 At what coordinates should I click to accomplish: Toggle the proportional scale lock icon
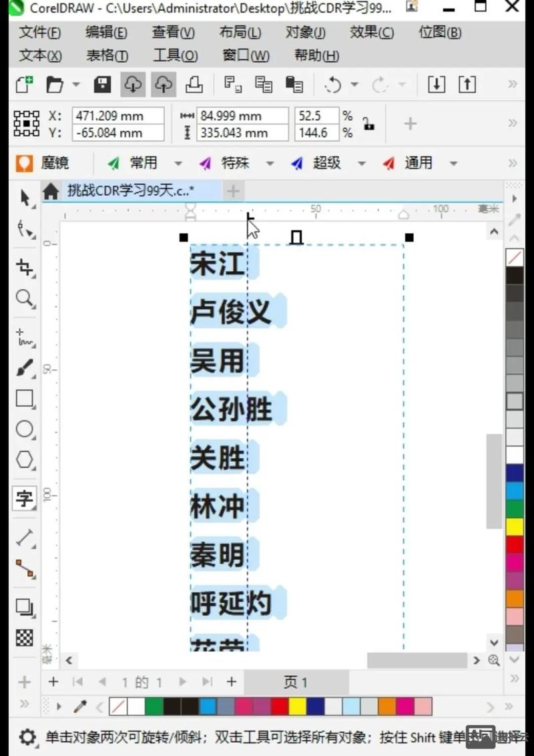pyautogui.click(x=368, y=124)
